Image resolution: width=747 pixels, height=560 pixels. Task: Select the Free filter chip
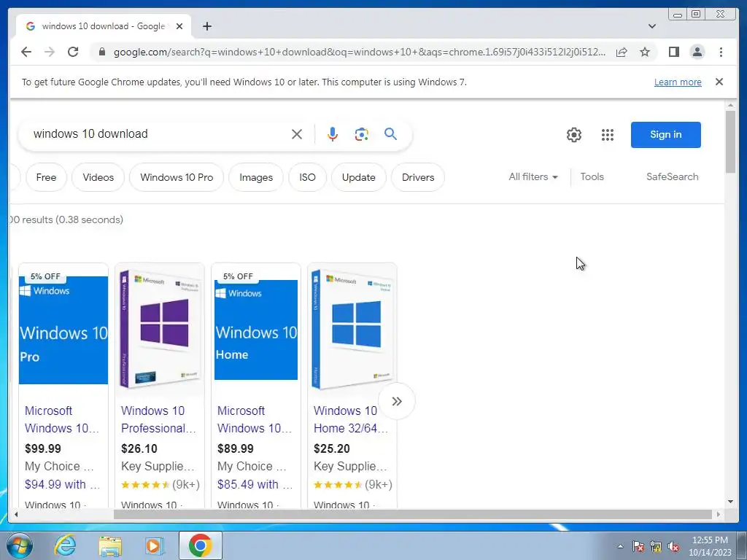[46, 177]
